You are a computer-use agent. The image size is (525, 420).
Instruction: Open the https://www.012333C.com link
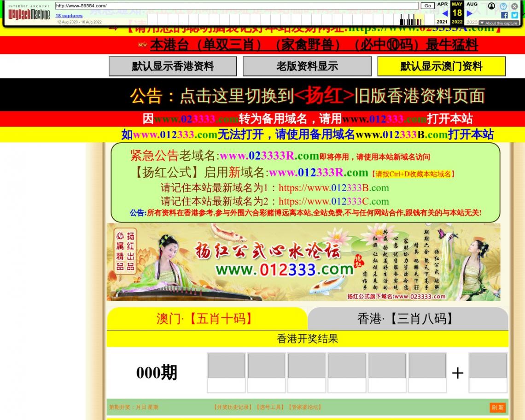click(x=334, y=201)
